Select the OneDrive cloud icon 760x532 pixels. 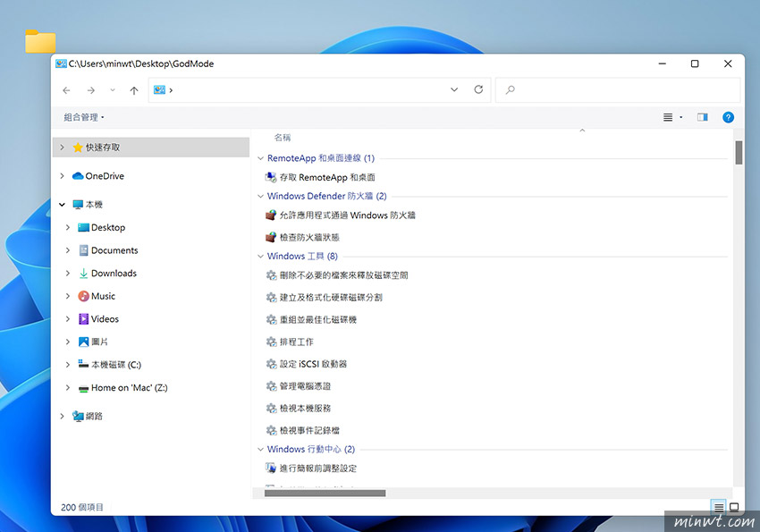(78, 176)
